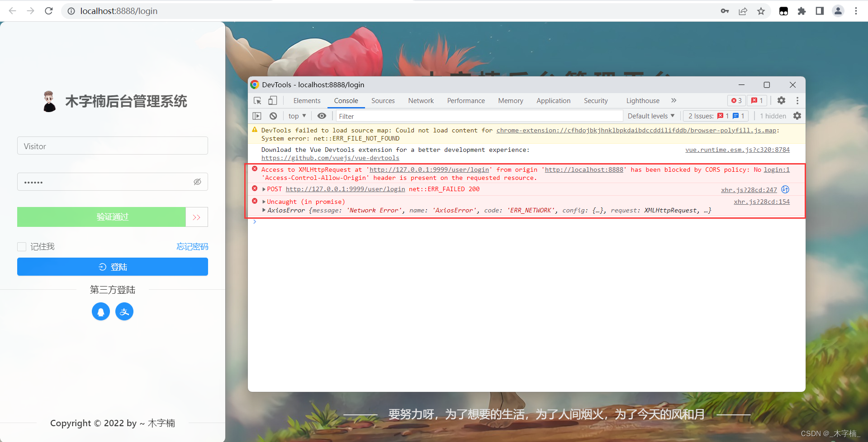The image size is (868, 442).
Task: Click the red errors count badge showing 3
Action: tap(736, 100)
